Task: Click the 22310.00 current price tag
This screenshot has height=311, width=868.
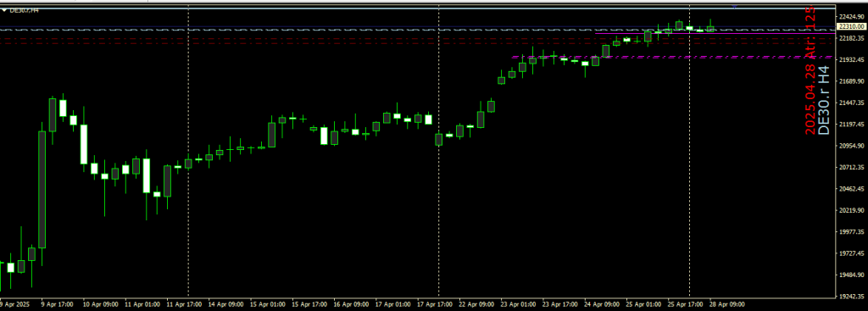Action: (x=851, y=26)
